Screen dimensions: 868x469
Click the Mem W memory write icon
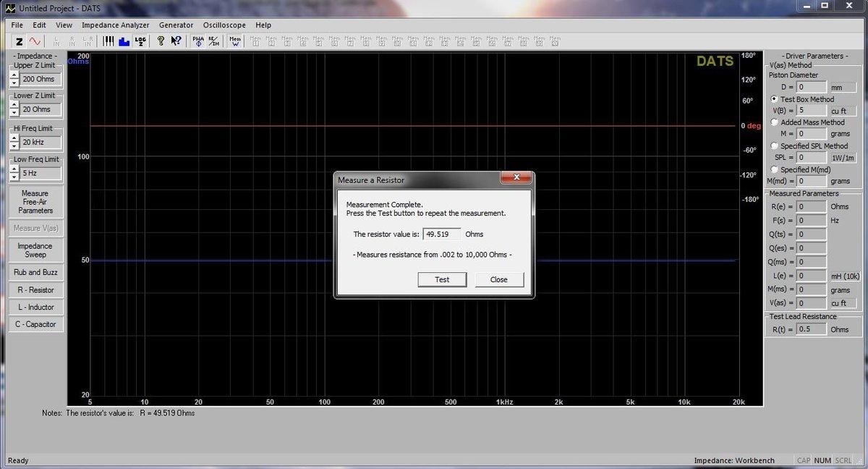click(235, 41)
